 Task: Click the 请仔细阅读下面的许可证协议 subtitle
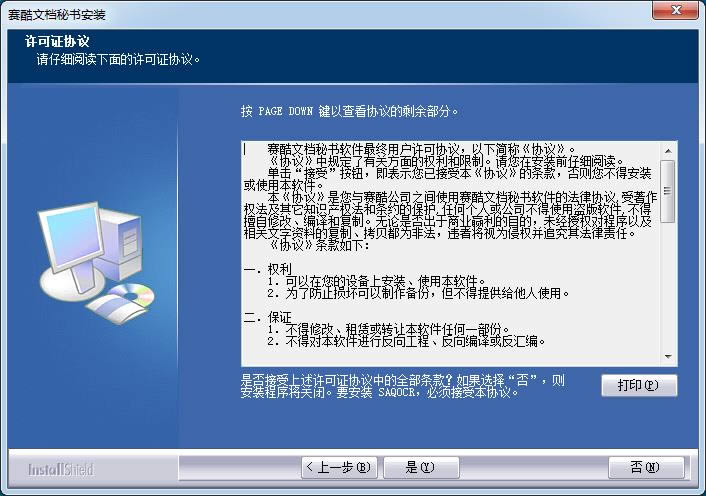tap(118, 59)
